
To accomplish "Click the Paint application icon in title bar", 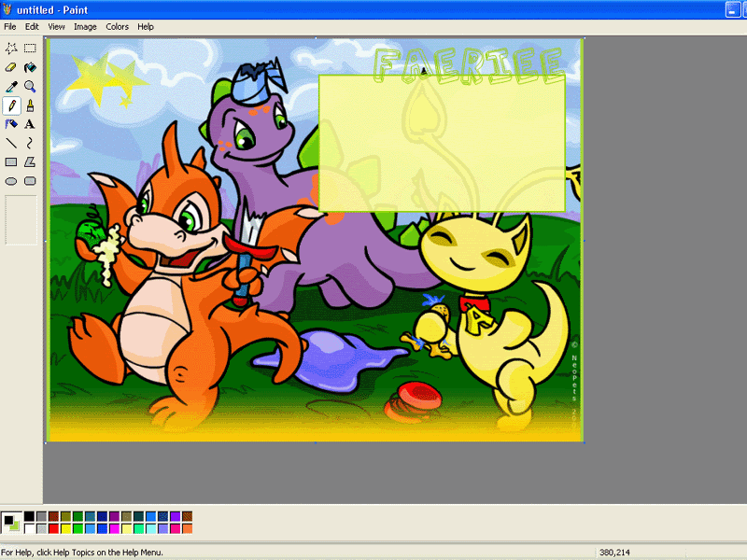I will 7,9.
